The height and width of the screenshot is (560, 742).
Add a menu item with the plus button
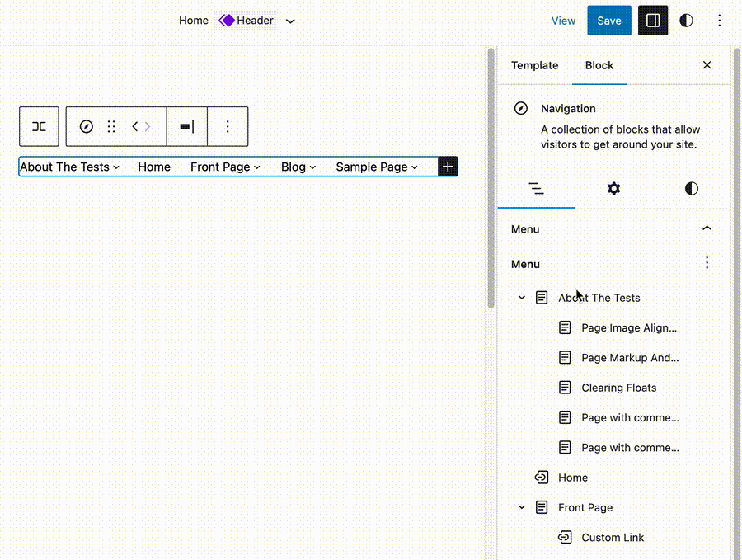pos(448,166)
